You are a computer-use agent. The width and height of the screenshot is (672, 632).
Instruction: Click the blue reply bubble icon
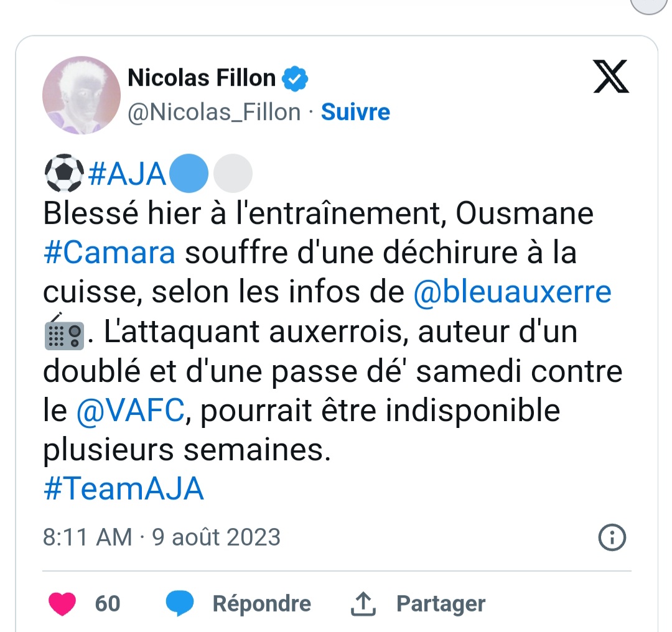point(180,603)
